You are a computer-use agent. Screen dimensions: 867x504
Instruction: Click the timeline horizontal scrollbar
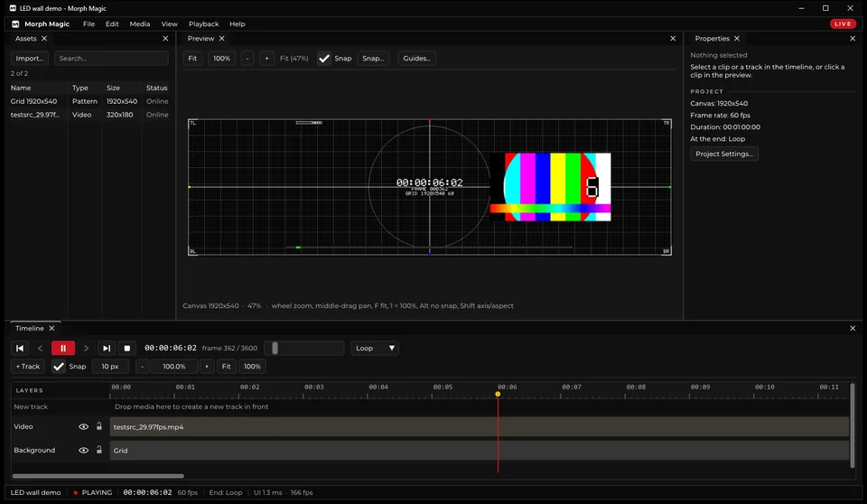[x=98, y=476]
